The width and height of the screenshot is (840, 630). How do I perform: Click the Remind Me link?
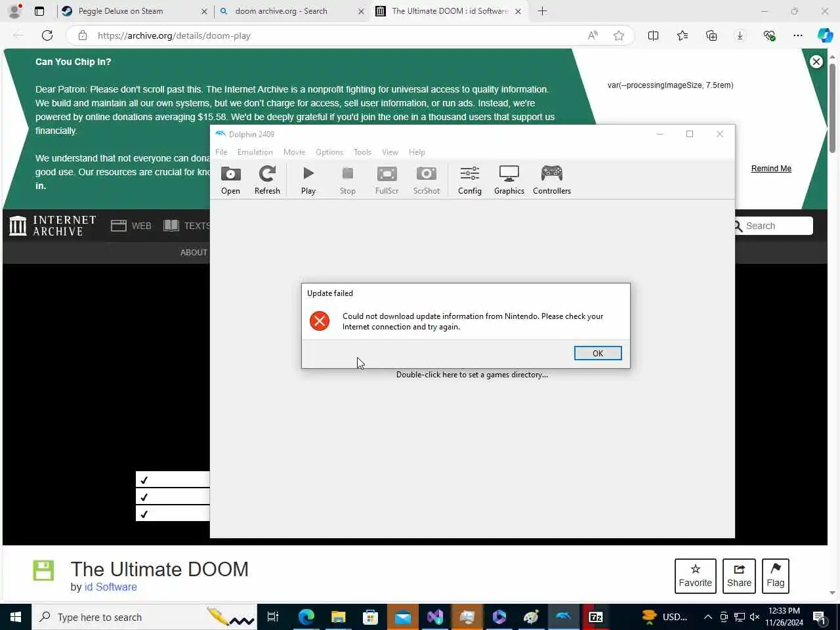pyautogui.click(x=771, y=169)
